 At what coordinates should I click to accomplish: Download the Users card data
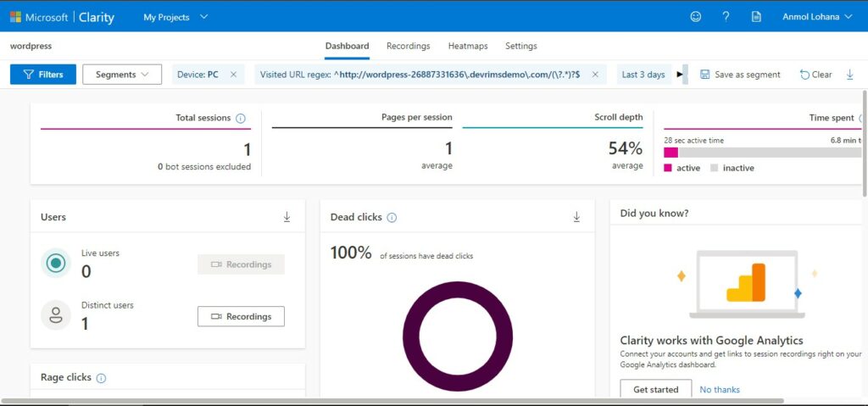(287, 217)
